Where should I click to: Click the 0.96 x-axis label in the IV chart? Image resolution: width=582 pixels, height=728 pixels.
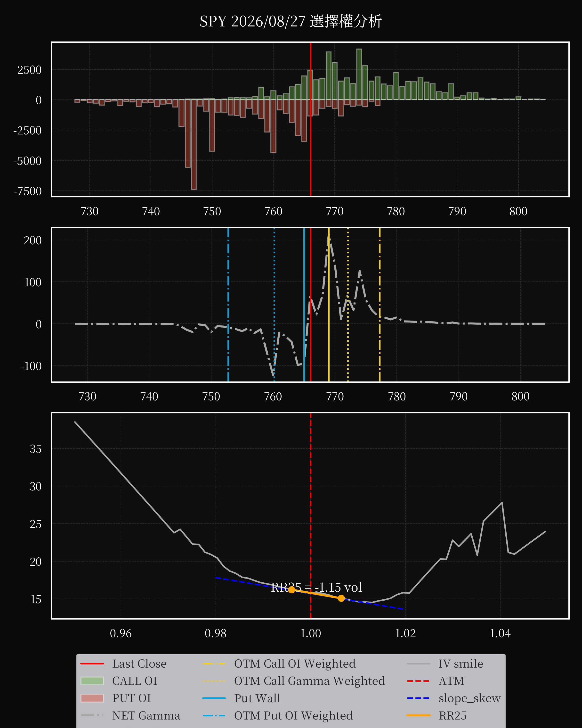(x=121, y=633)
